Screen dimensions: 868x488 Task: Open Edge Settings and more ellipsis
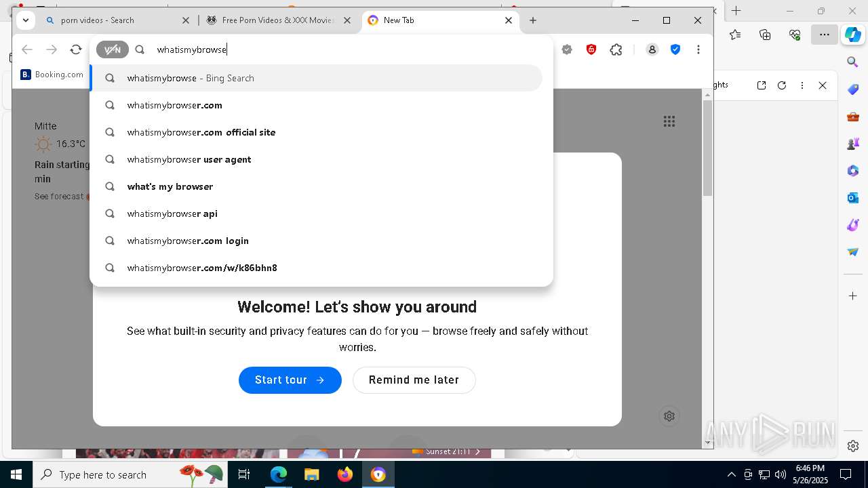tap(825, 35)
